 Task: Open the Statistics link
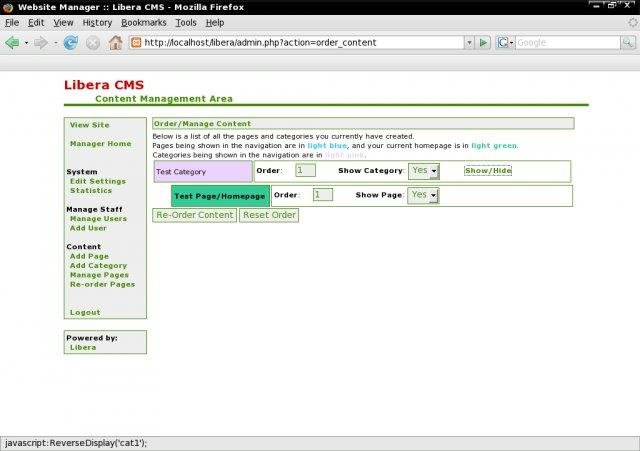point(91,191)
